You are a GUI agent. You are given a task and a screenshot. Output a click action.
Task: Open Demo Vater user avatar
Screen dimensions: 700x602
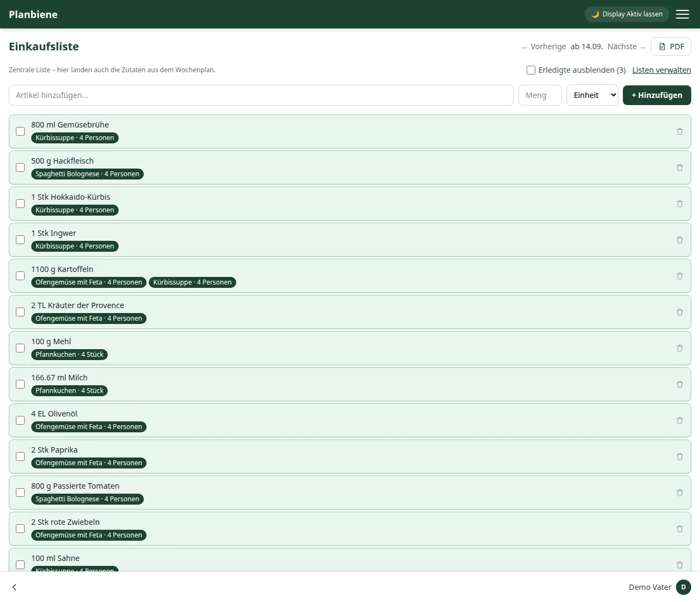coord(684,587)
